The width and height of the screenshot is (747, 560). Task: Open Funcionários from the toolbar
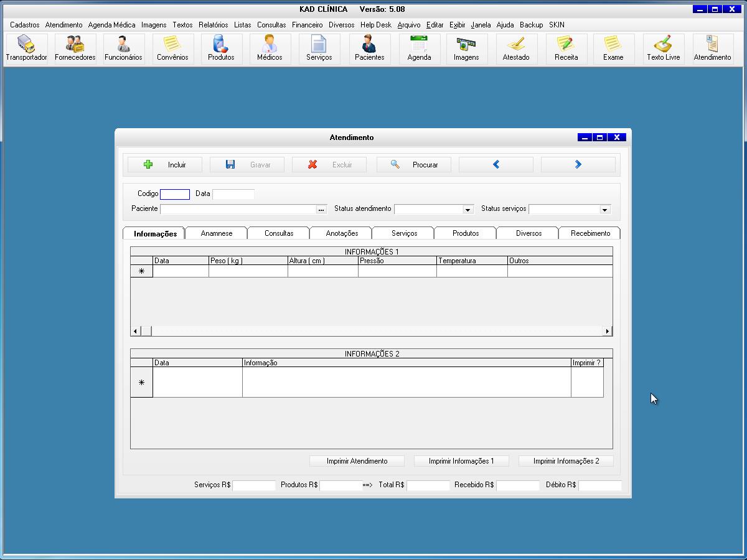(x=123, y=48)
